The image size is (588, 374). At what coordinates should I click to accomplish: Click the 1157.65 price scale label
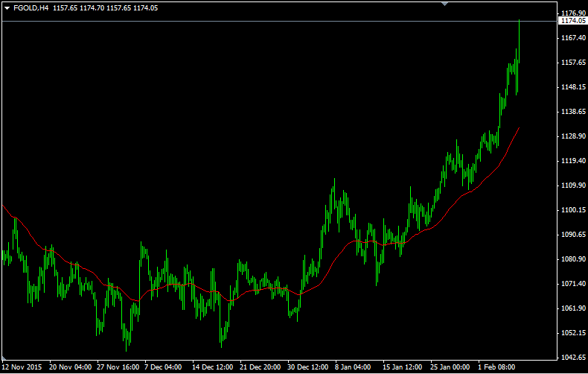click(x=573, y=63)
